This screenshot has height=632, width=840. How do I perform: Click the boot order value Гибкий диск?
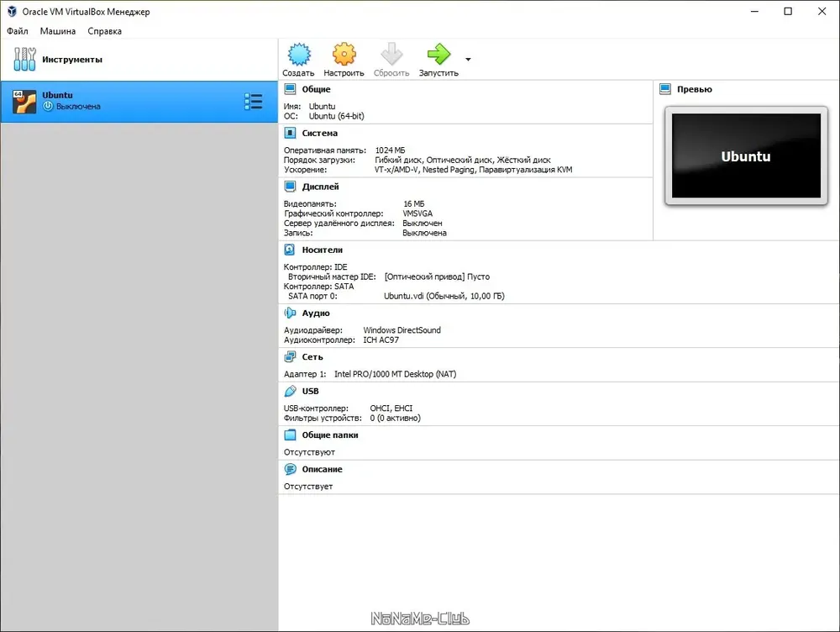399,161
